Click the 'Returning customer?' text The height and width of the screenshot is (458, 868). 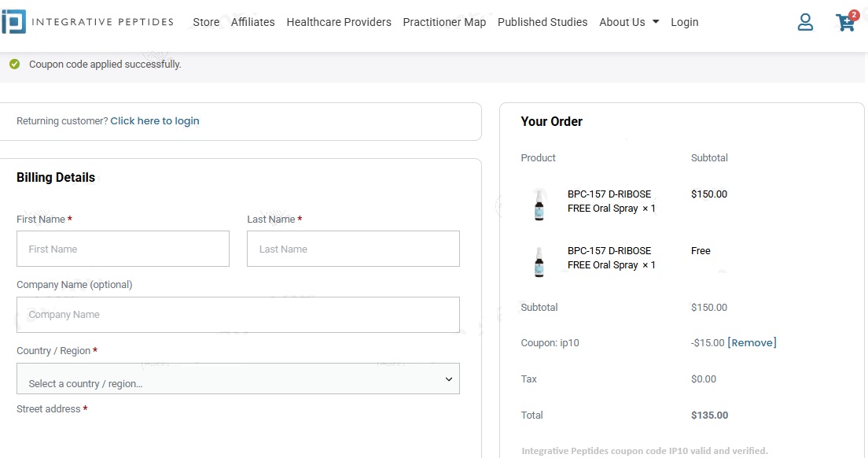click(x=62, y=120)
